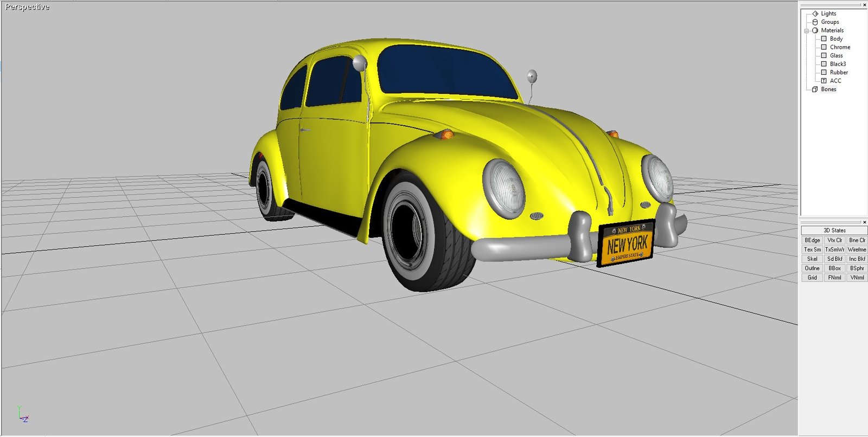Click the Body material square icon
This screenshot has width=868, height=437.
pos(824,39)
